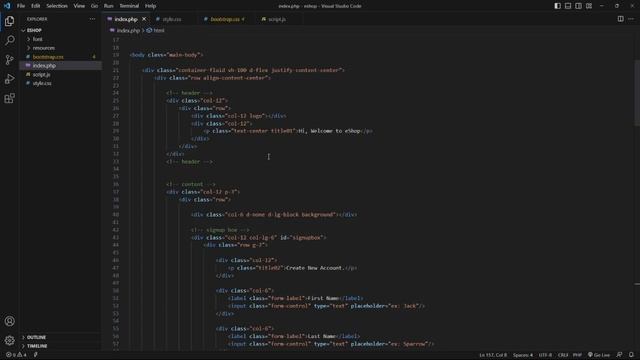
Task: Open the Manage gear icon
Action: pos(9,340)
